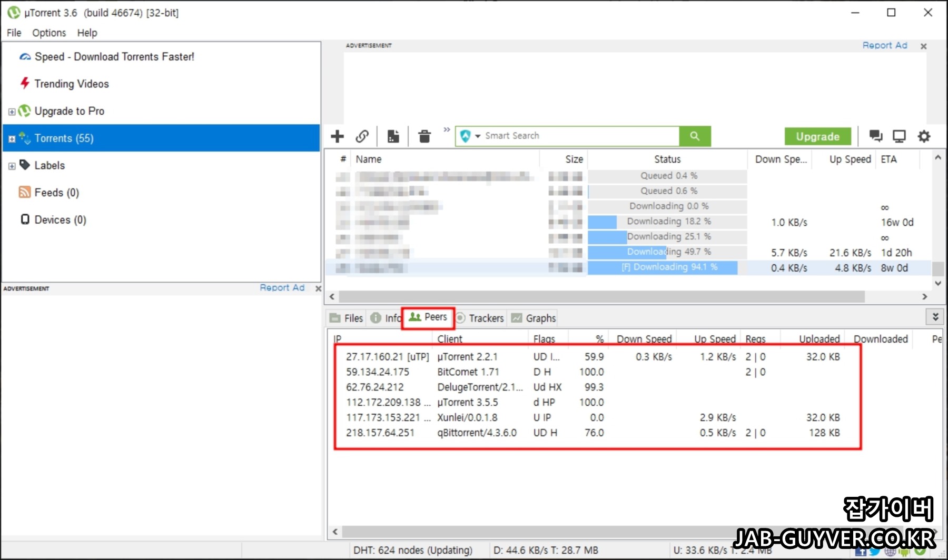Image resolution: width=948 pixels, height=560 pixels.
Task: Click the Create New Torrent icon
Action: coord(393,136)
